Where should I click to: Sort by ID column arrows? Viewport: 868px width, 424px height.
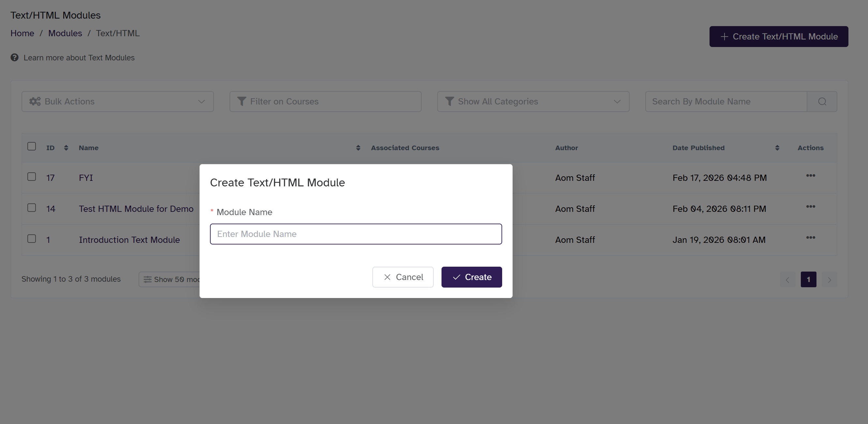click(66, 148)
